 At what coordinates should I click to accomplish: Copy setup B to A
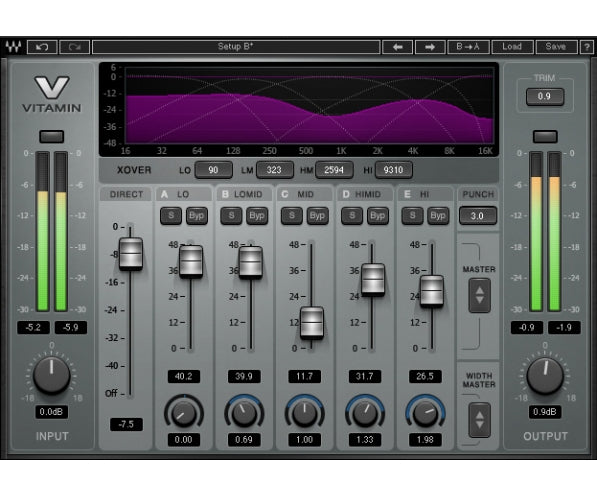(468, 47)
